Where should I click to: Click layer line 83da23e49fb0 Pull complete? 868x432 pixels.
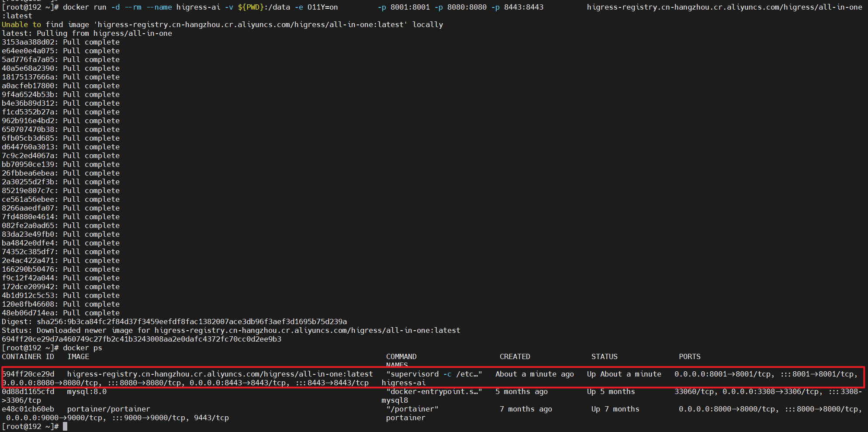click(x=61, y=234)
